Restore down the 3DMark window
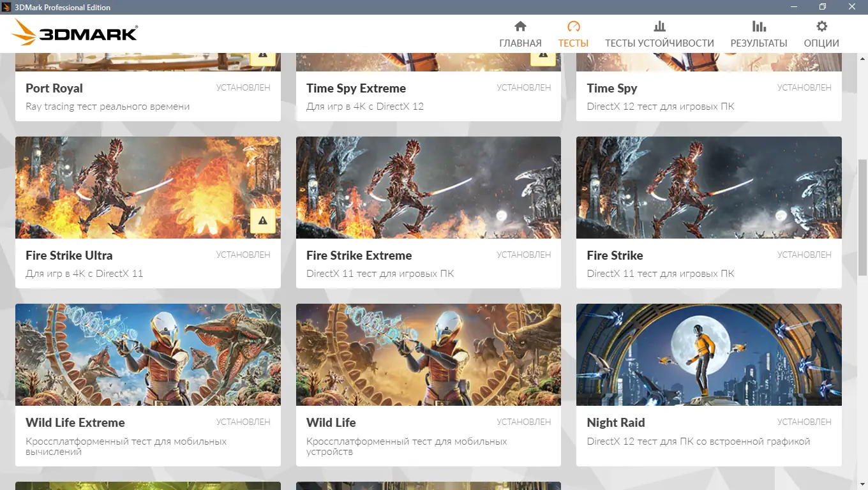868x490 pixels. [823, 7]
